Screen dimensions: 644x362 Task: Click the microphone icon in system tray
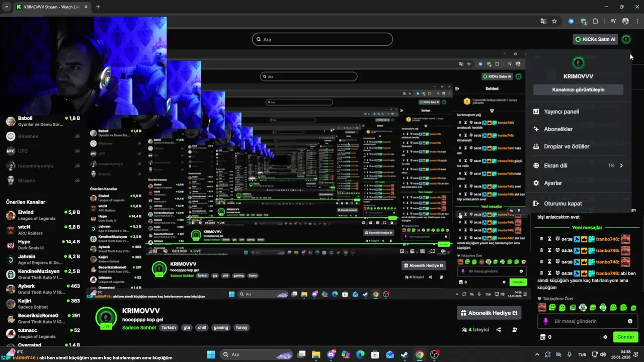(x=569, y=354)
